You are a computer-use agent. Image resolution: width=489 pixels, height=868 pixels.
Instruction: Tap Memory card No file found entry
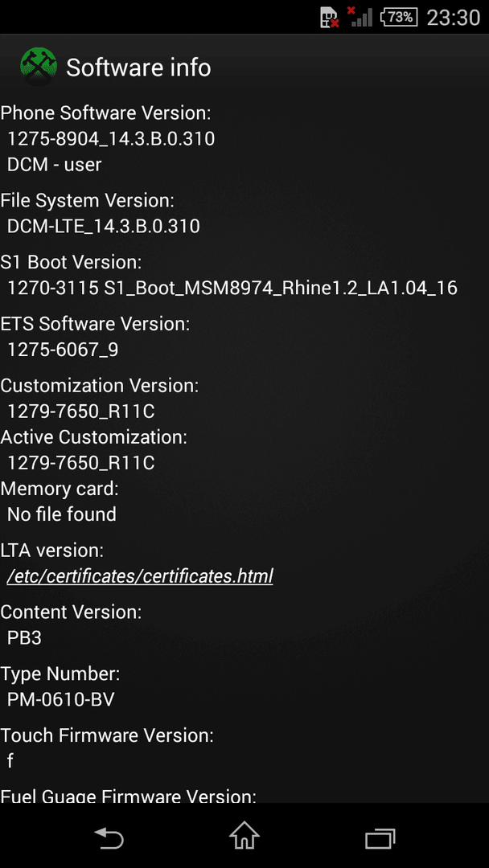pos(61,514)
